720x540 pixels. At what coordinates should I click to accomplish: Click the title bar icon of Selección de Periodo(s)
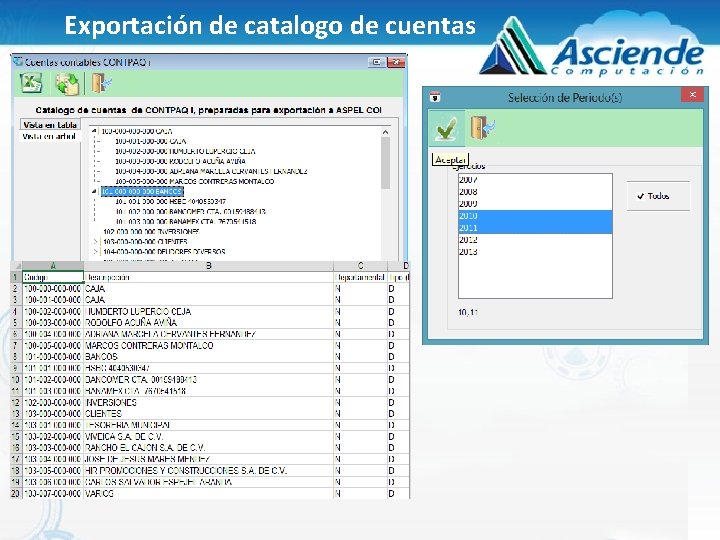pyautogui.click(x=435, y=97)
